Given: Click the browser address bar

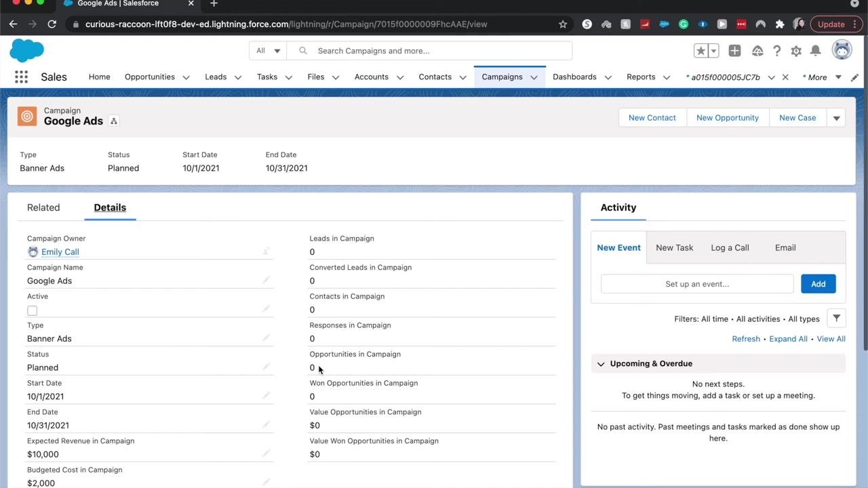Looking at the screenshot, I should tap(319, 24).
